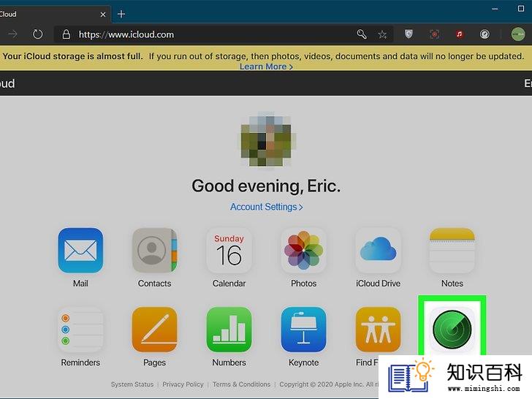Image resolution: width=532 pixels, height=399 pixels.
Task: Click the lock icon in the address bar
Action: [x=66, y=34]
